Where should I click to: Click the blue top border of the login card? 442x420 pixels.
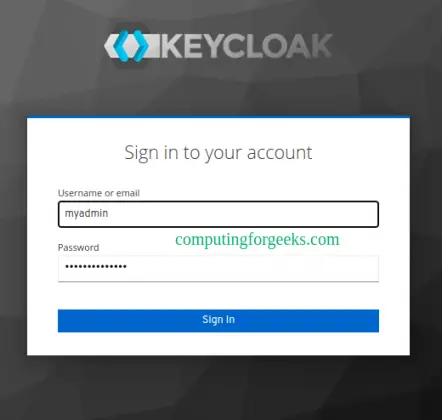coord(218,117)
